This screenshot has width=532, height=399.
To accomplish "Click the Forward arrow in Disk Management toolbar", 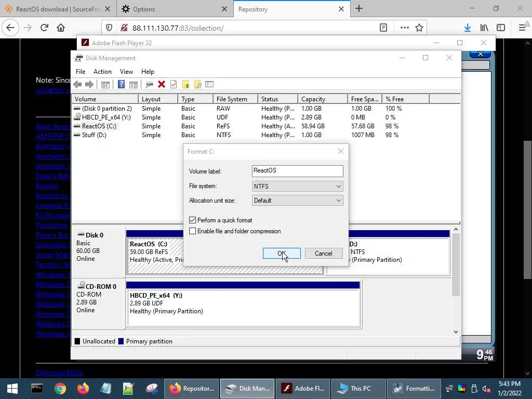I will coord(89,85).
